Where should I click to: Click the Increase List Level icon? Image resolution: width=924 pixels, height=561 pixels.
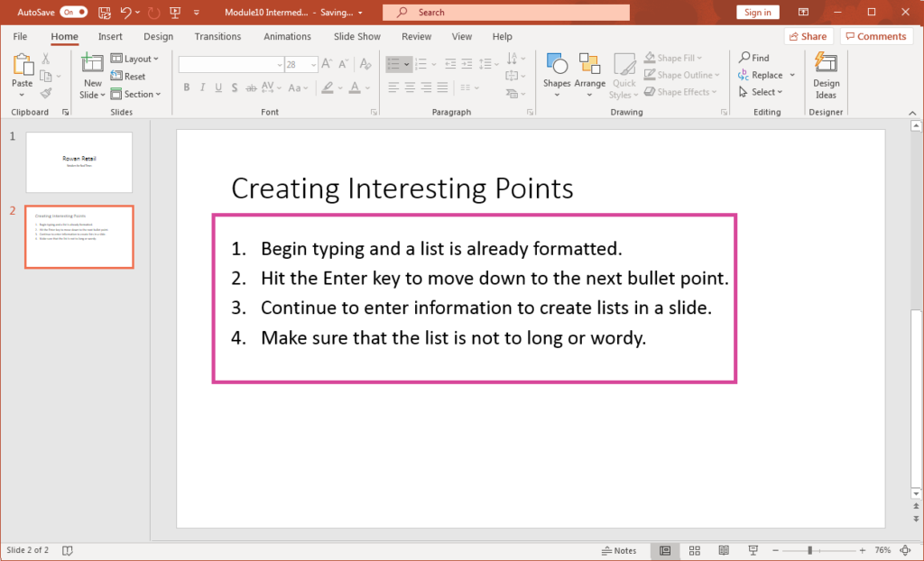(467, 64)
